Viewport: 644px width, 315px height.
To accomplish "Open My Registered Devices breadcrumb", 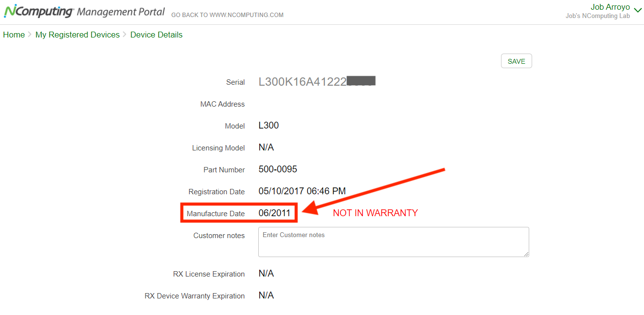I will point(77,35).
